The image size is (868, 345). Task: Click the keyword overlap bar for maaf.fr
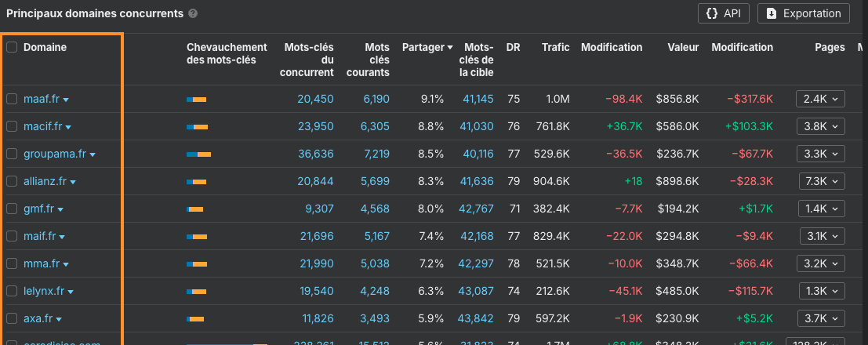[x=196, y=100]
